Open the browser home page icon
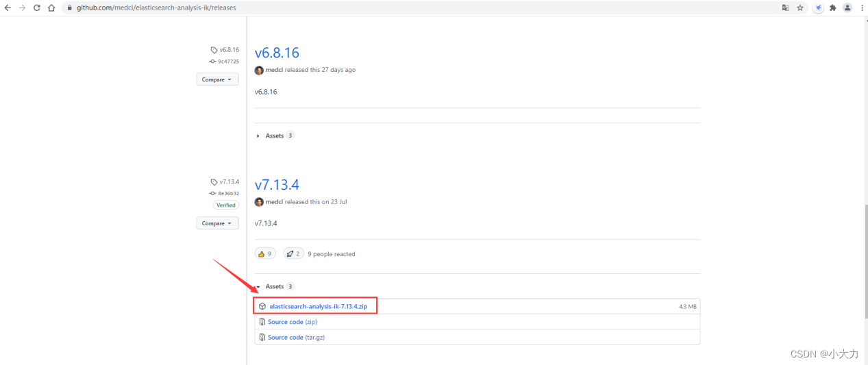 [51, 8]
